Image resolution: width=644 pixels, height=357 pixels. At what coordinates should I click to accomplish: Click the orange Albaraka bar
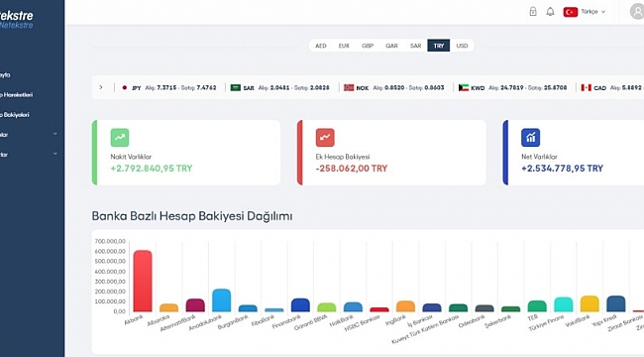[x=168, y=307]
